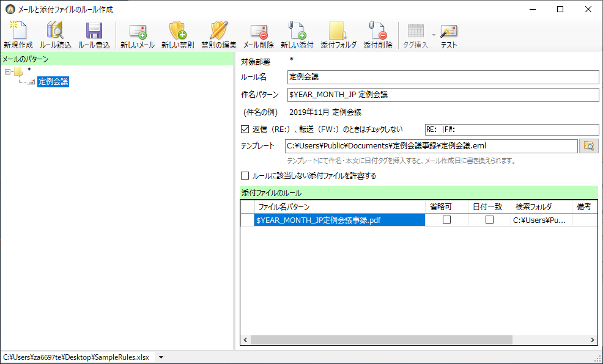Collapse the * folder tree node

(8, 72)
